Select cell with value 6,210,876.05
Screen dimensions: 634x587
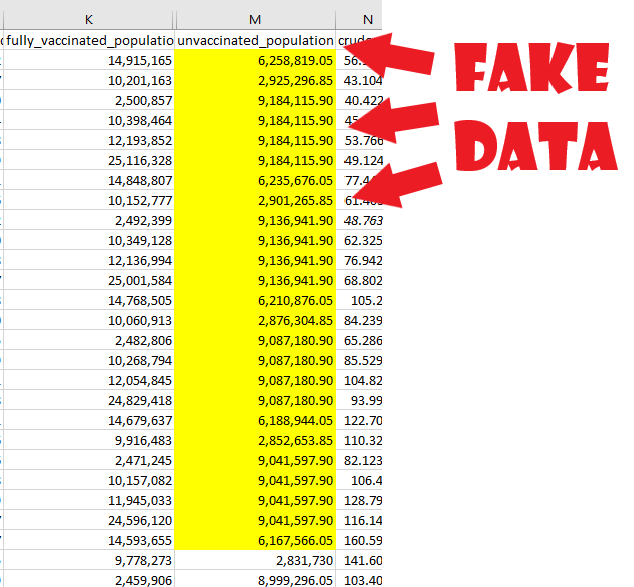(255, 300)
